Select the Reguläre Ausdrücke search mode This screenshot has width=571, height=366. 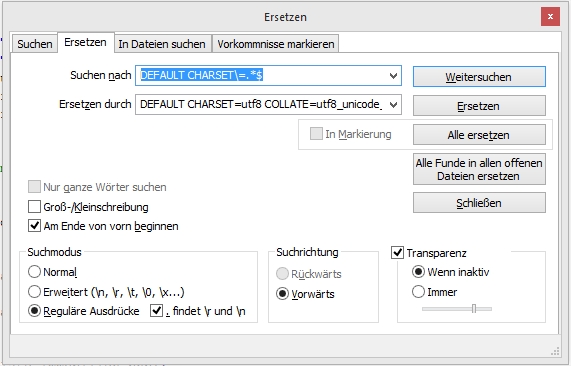point(34,311)
